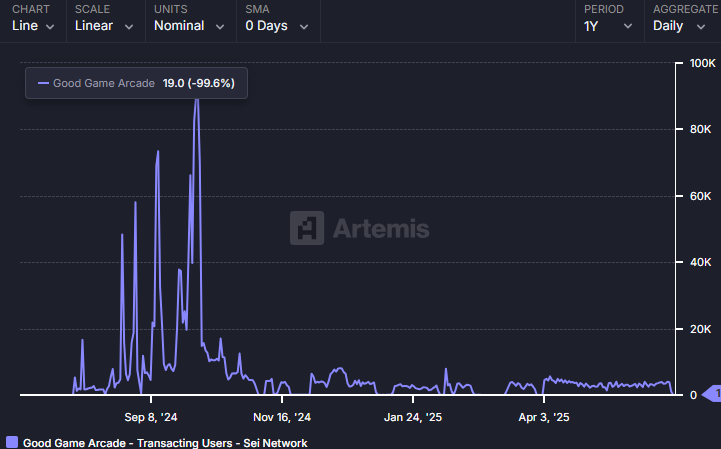Click the legend label Good Game Arcade - Transacting Users
Image resolution: width=721 pixels, height=449 pixels.
point(165,443)
